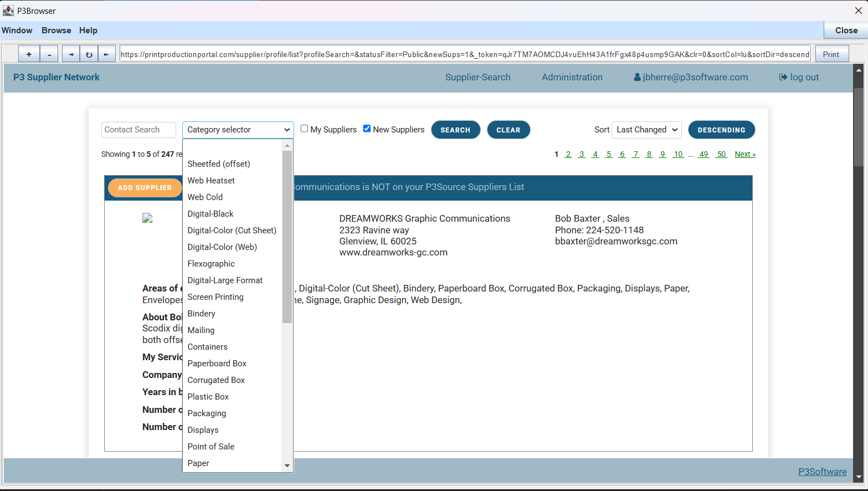Viewport: 868px width, 491px height.
Task: Toggle sort direction with Descending button
Action: coord(721,130)
